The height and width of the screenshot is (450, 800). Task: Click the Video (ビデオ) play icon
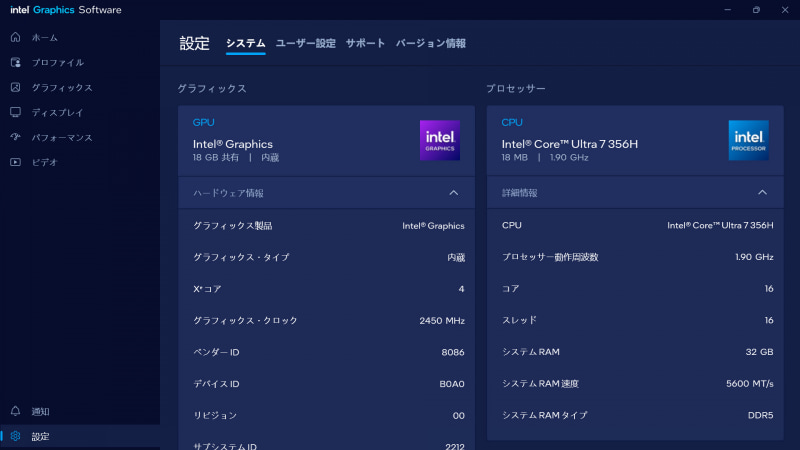(15, 162)
